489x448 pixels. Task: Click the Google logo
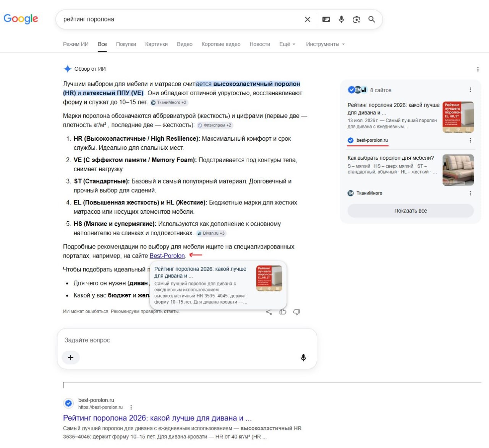coord(21,19)
